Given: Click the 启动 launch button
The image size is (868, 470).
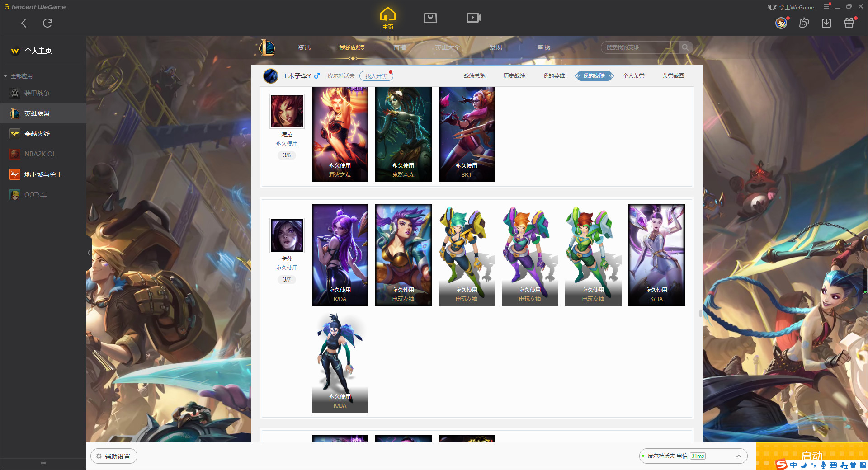Looking at the screenshot, I should click(811, 456).
